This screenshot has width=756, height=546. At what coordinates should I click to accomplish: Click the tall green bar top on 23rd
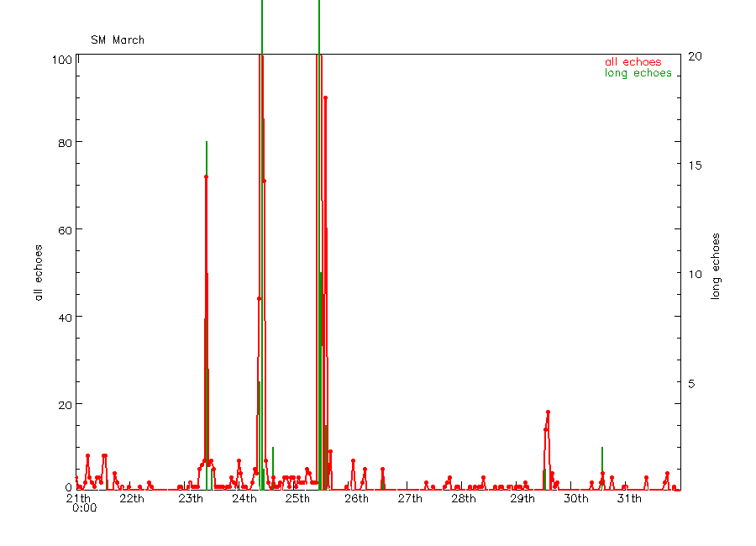[207, 143]
